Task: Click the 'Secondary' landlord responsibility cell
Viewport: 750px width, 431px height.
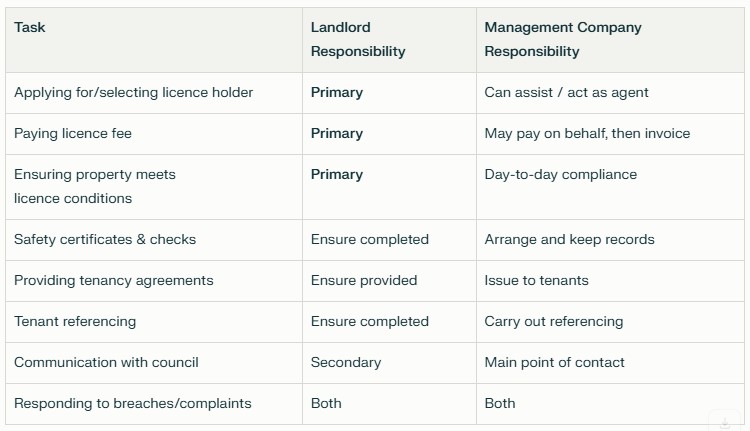Action: point(346,362)
